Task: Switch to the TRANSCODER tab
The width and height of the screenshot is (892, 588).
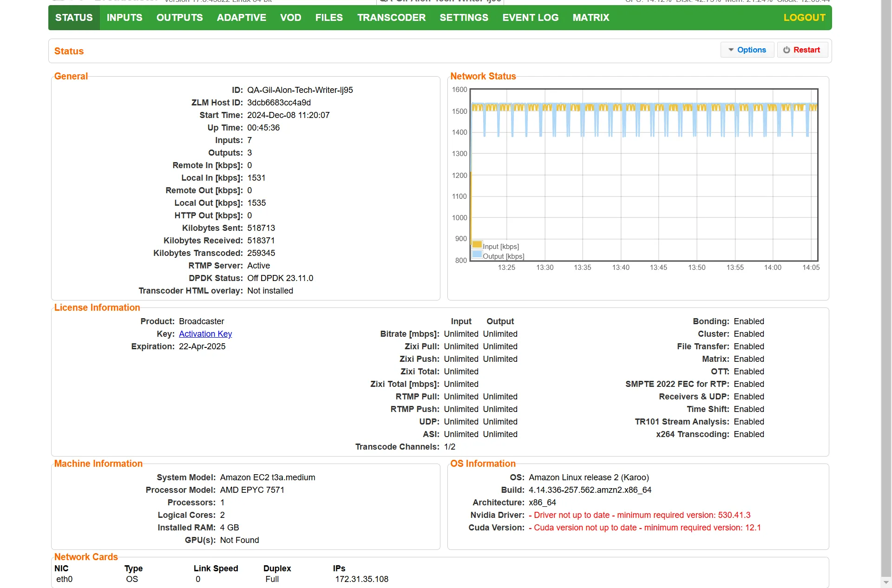Action: click(x=392, y=18)
